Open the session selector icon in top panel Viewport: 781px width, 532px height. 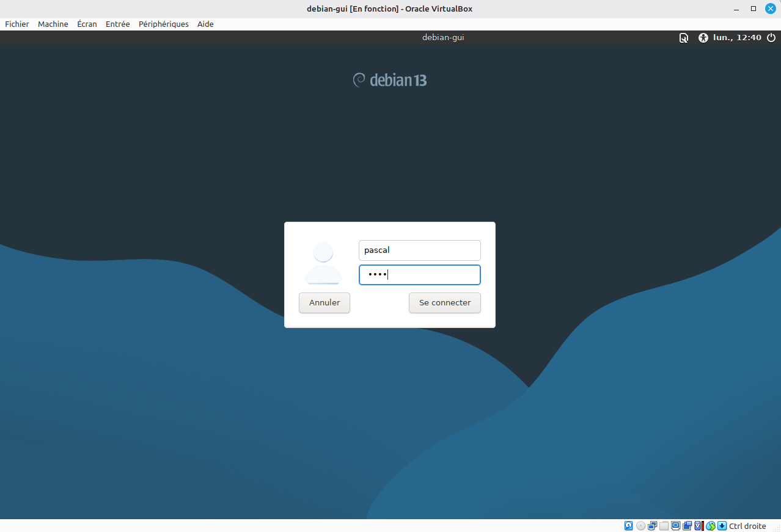684,38
